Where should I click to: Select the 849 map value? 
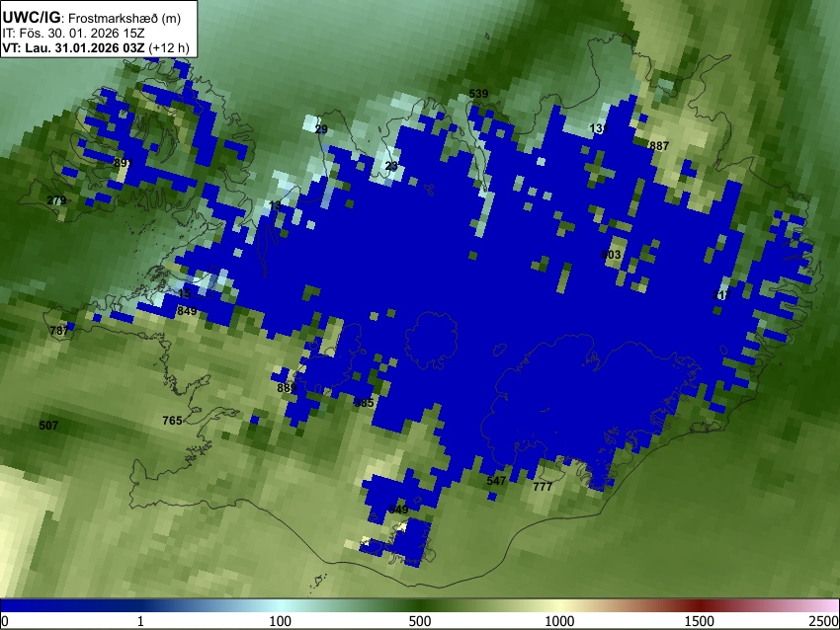(x=187, y=310)
